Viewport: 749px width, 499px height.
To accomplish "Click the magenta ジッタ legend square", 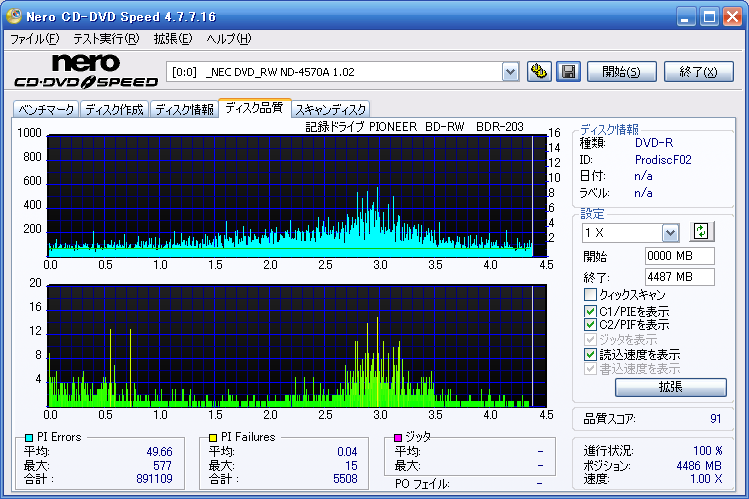I will coord(397,437).
